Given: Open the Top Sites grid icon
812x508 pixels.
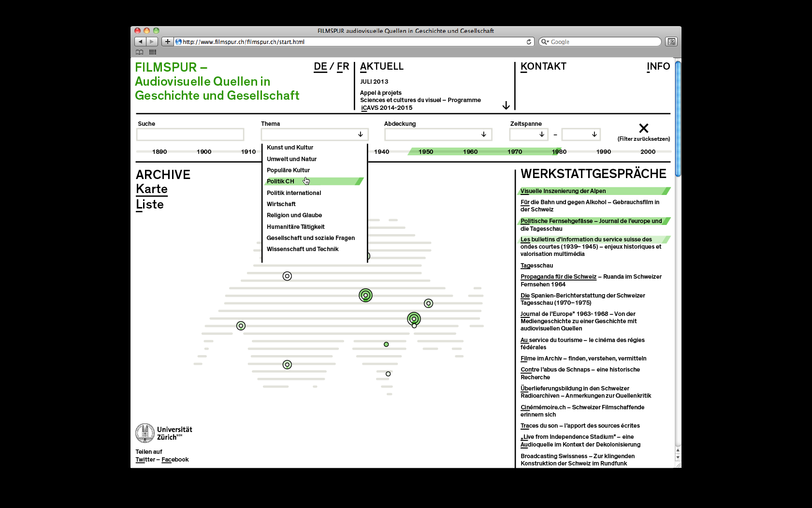Looking at the screenshot, I should pyautogui.click(x=153, y=52).
